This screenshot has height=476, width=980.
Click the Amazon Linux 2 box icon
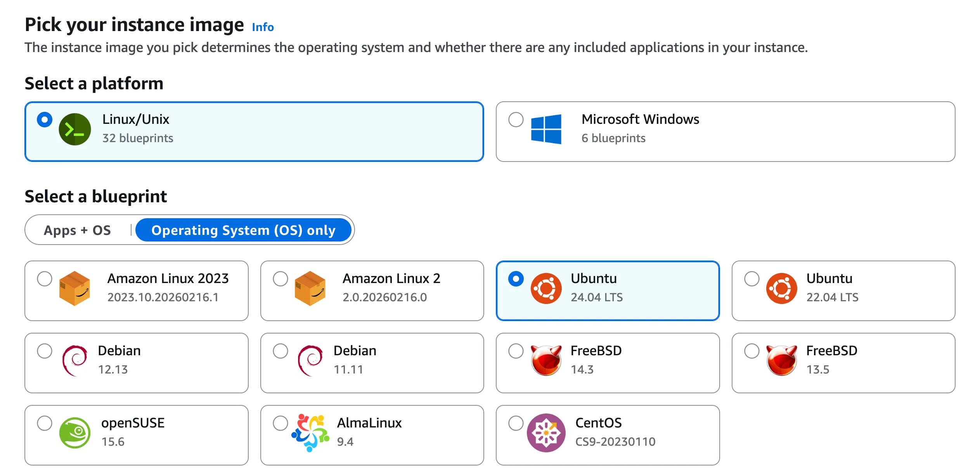(x=310, y=289)
